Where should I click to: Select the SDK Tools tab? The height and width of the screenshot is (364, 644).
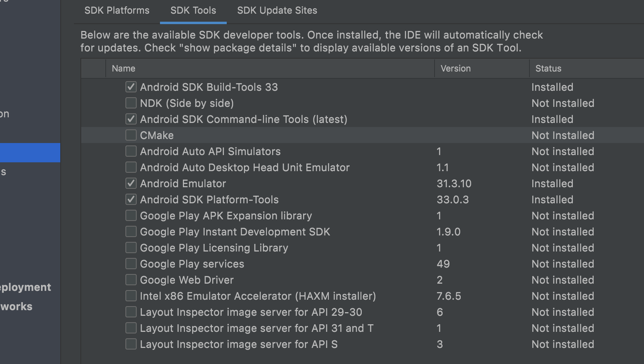193,10
